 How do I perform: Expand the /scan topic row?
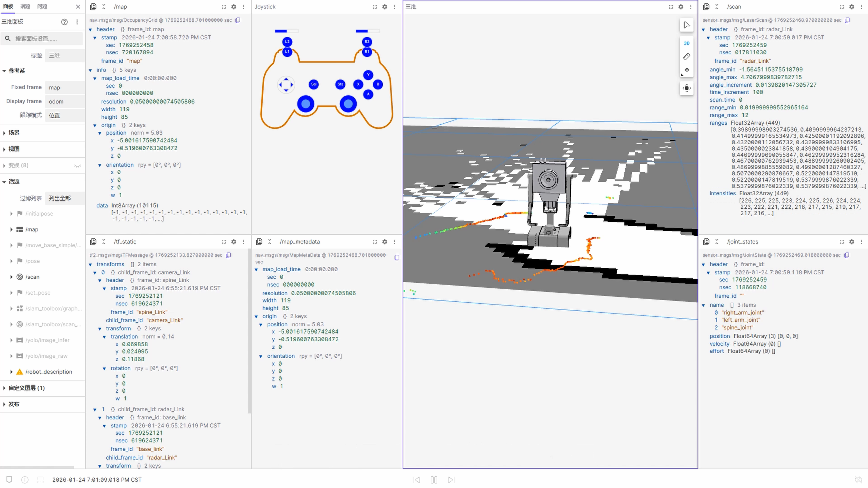point(11,277)
